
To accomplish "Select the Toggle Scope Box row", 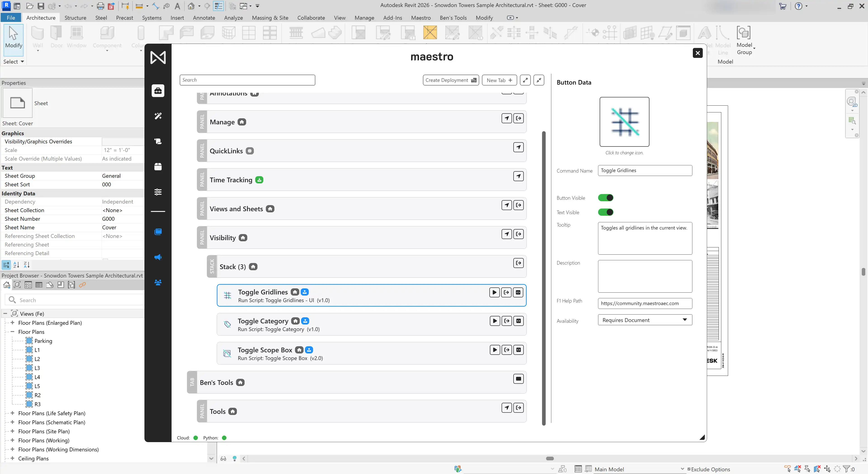I will tap(371, 353).
